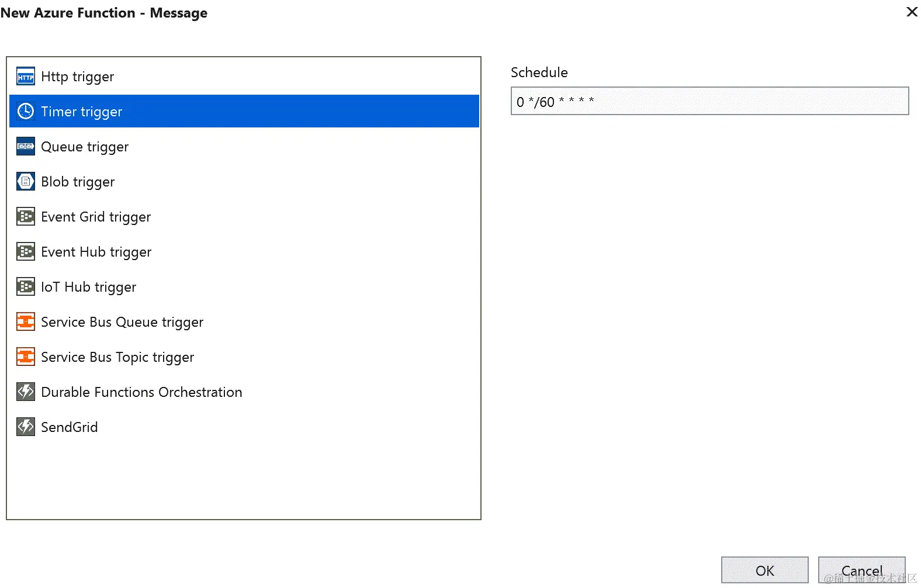The image size is (921, 588).
Task: Pick the Event Grid trigger label
Action: 96,217
